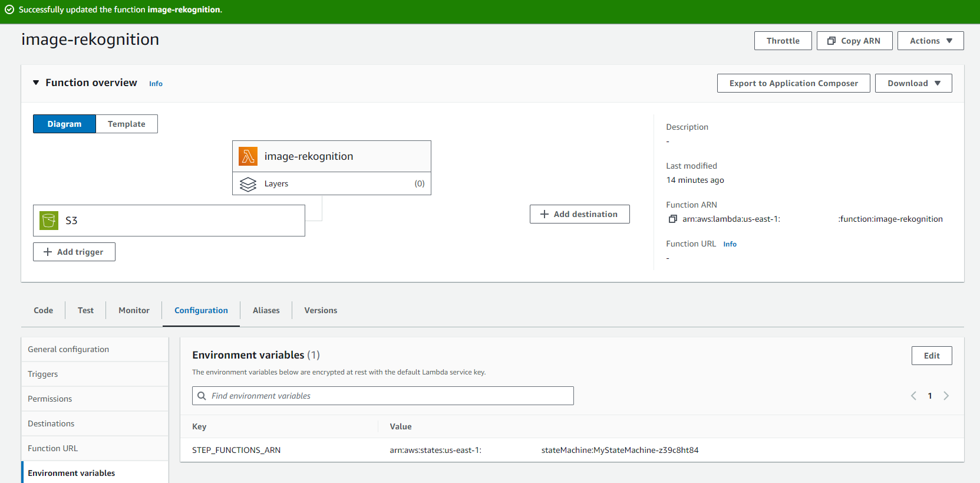Click page number 1 in pagination
The image size is (980, 483).
(x=930, y=396)
